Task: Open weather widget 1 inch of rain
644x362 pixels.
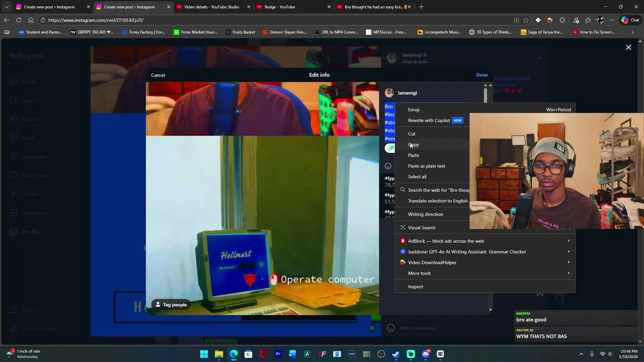Action: tap(23, 354)
